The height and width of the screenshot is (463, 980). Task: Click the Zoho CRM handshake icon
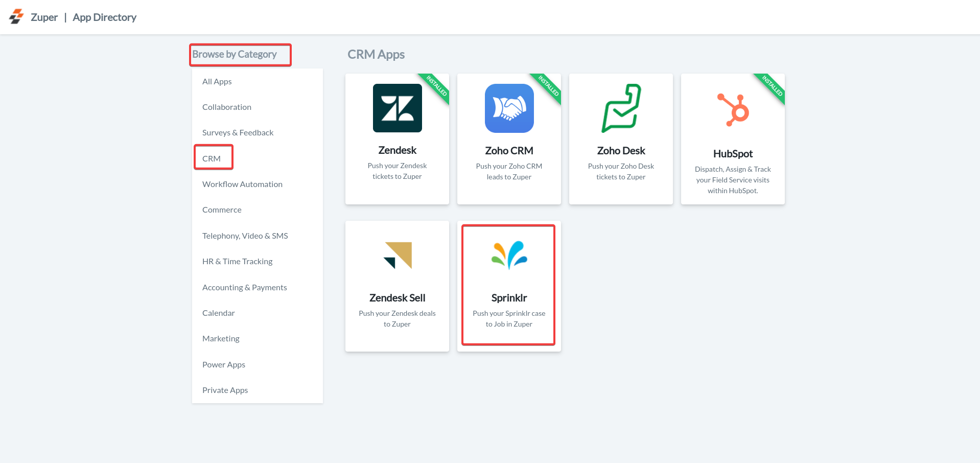tap(509, 108)
